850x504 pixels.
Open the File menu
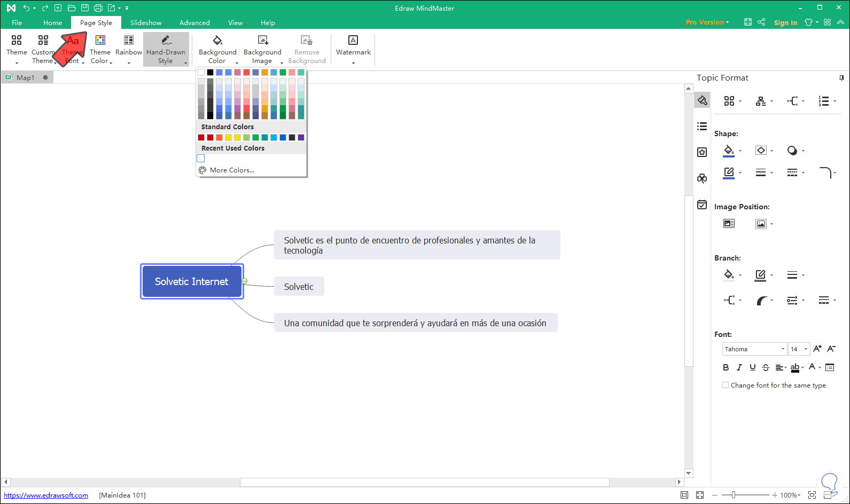pos(17,23)
